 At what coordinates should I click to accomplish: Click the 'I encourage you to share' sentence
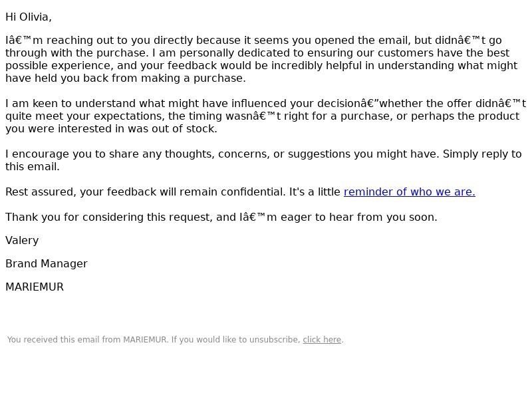pos(222,154)
